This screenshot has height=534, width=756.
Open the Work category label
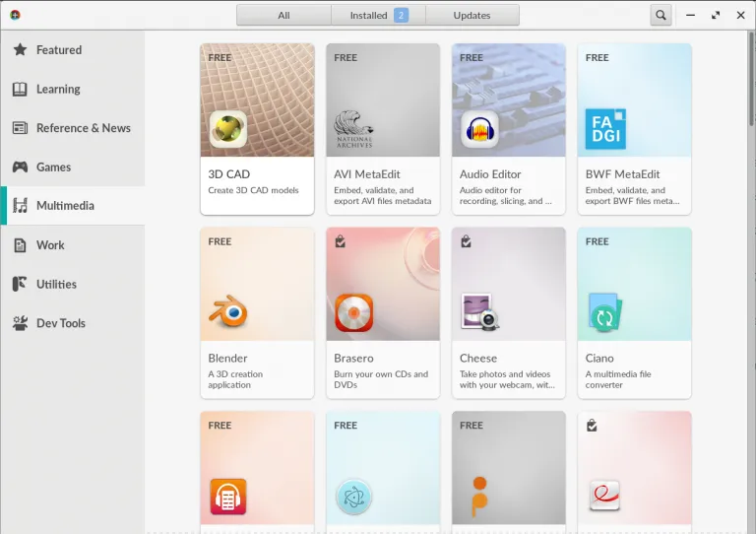tap(50, 245)
